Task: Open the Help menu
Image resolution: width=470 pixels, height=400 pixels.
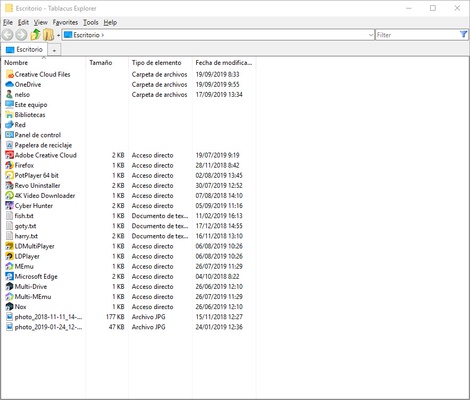Action: coord(110,22)
